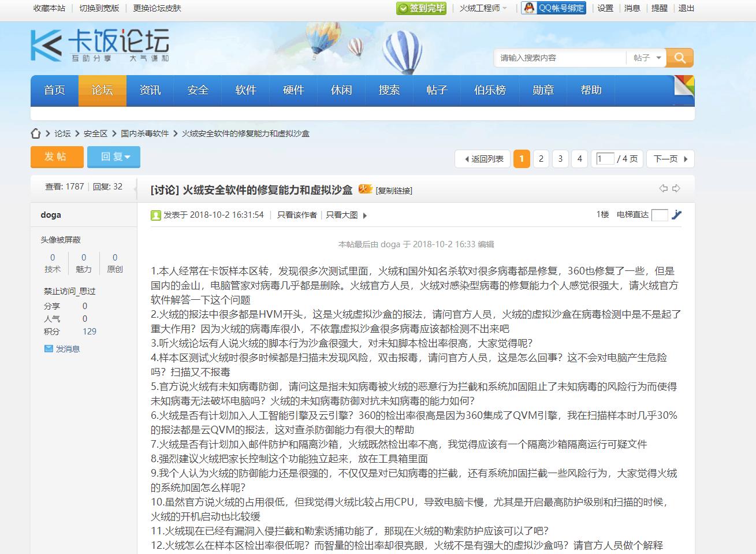756x554 pixels.
Task: Click the search magnifier icon
Action: pos(679,57)
